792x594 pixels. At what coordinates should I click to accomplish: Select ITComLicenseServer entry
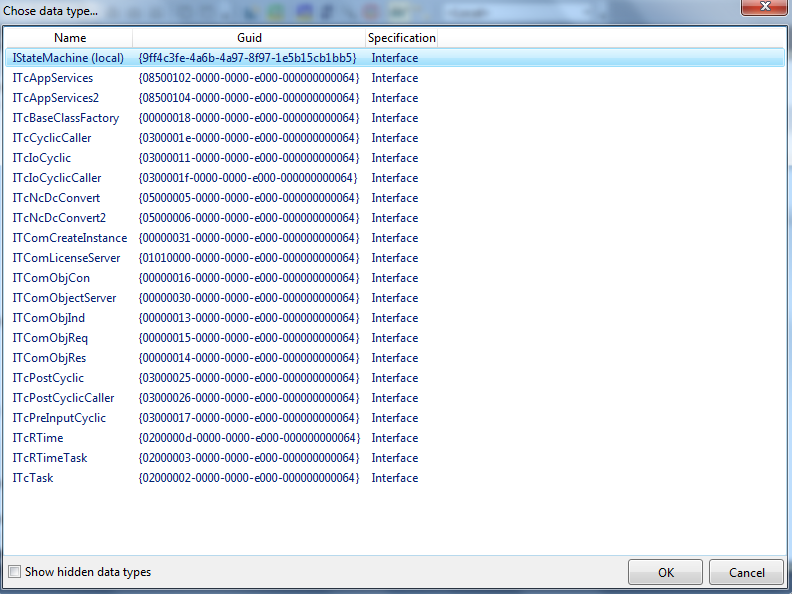pyautogui.click(x=66, y=258)
